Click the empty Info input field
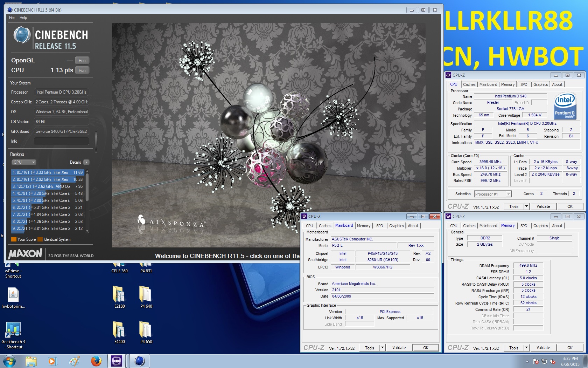This screenshot has width=588, height=368. point(61,141)
